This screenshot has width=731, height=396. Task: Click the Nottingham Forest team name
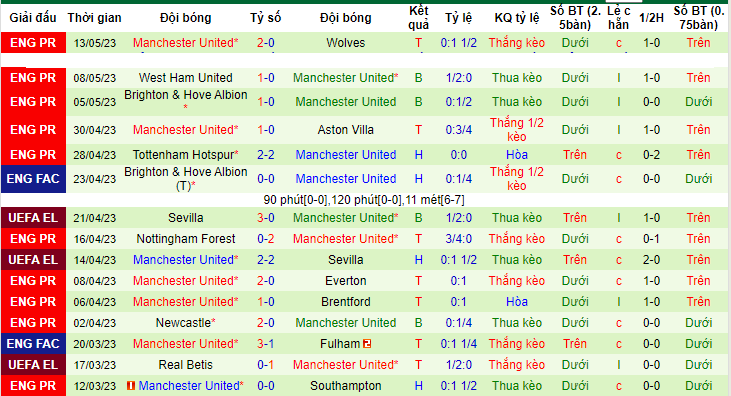[x=186, y=239]
